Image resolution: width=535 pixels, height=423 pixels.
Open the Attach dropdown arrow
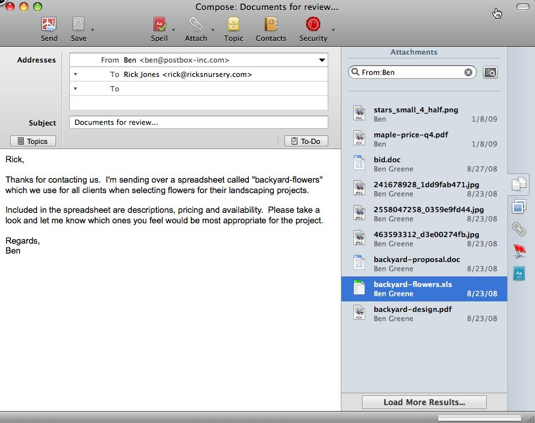click(213, 30)
